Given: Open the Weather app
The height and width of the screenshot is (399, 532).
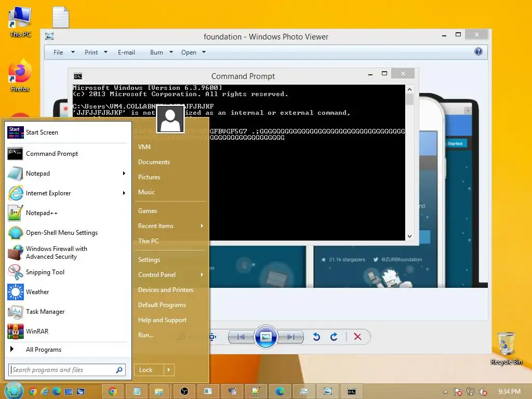Looking at the screenshot, I should click(67, 292).
